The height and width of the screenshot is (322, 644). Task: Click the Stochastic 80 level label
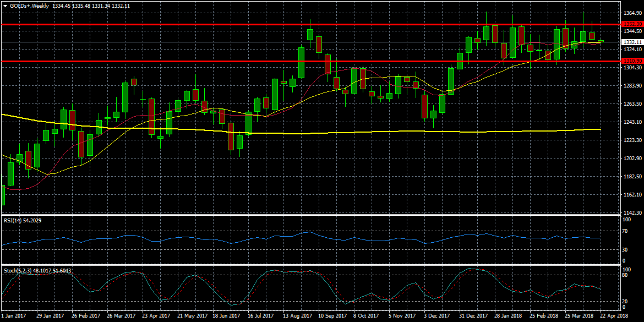point(625,275)
